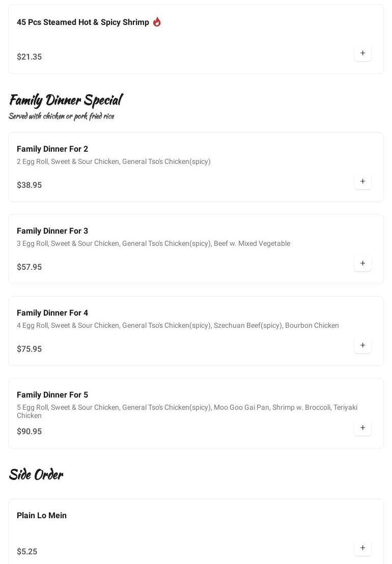This screenshot has height=564, width=392.
Task: Select 45 Pcs Steamed Hot & Spicy Shrimp title
Action: point(83,22)
